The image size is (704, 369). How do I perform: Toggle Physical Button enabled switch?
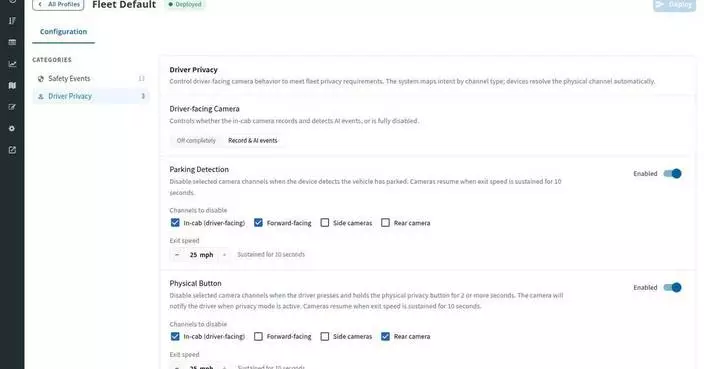coord(673,287)
